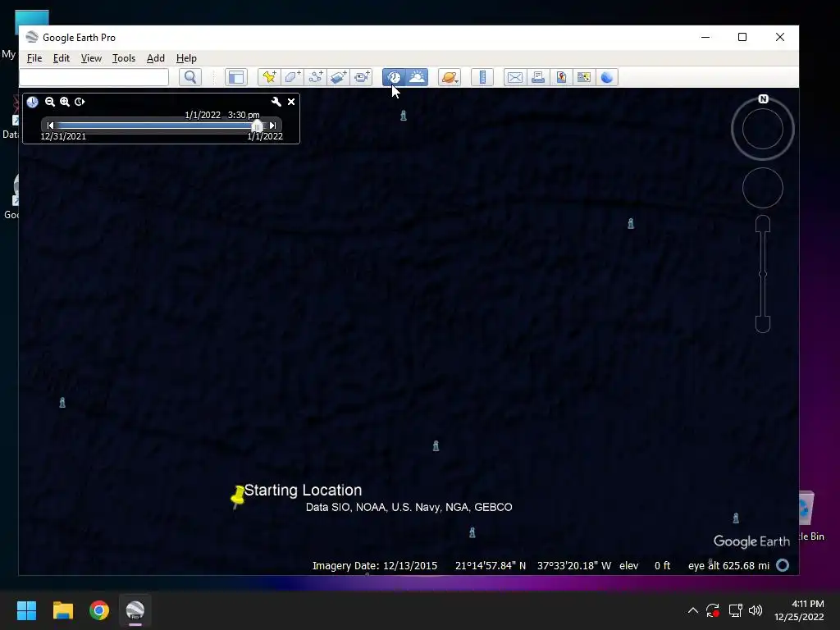Play the time animation

[80, 102]
